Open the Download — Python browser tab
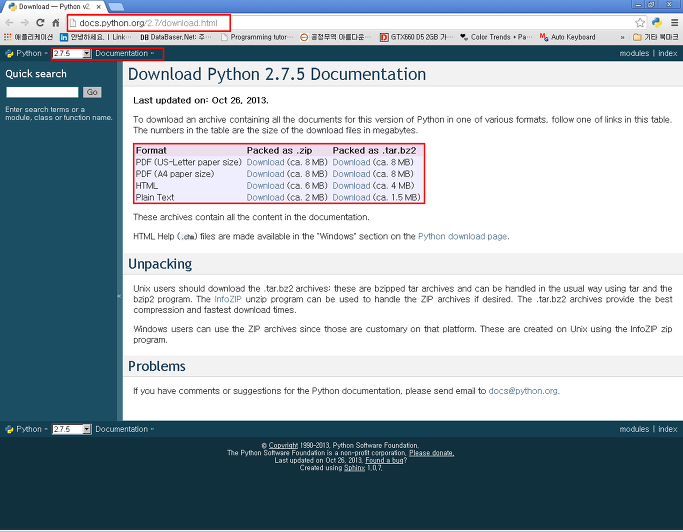The height and width of the screenshot is (532, 683). [x=54, y=7]
